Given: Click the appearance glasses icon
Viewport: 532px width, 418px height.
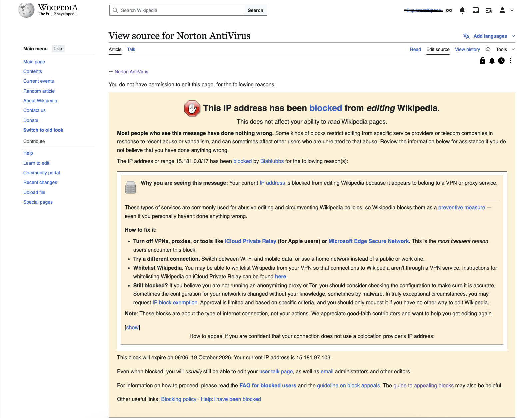Looking at the screenshot, I should coord(449,10).
